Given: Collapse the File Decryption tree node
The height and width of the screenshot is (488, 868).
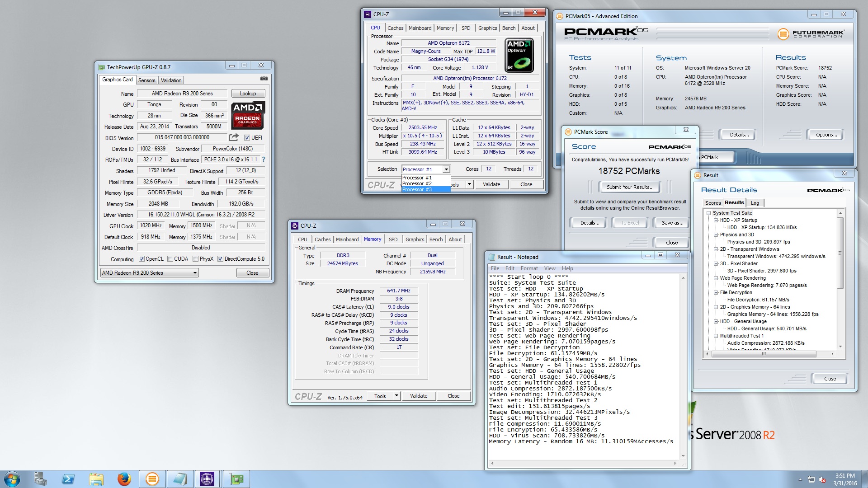Looking at the screenshot, I should [716, 292].
